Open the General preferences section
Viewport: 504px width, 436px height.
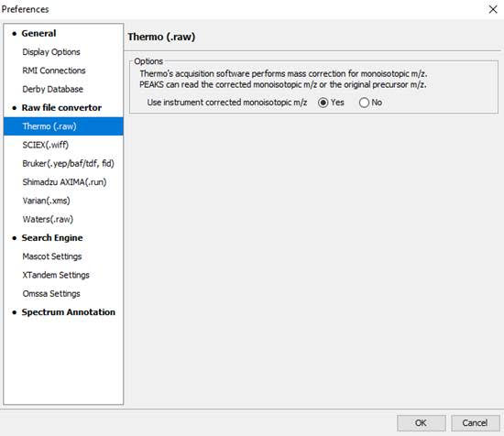38,33
